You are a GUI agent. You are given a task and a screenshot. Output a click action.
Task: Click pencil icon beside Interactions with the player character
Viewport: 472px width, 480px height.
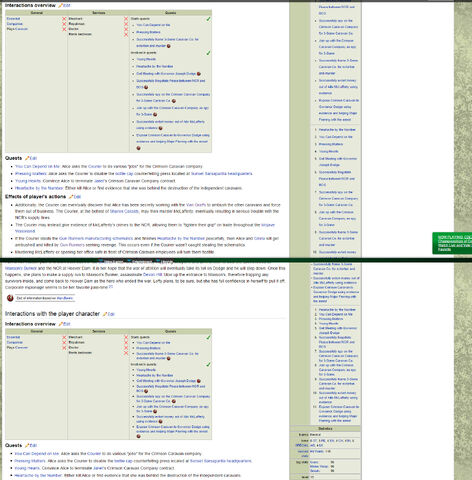click(x=105, y=314)
